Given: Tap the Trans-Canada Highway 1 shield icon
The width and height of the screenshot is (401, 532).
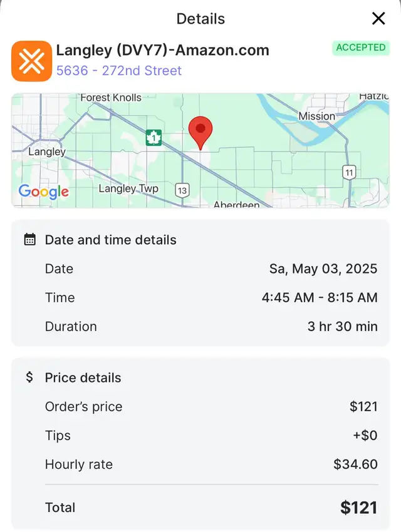Looking at the screenshot, I should click(x=154, y=138).
